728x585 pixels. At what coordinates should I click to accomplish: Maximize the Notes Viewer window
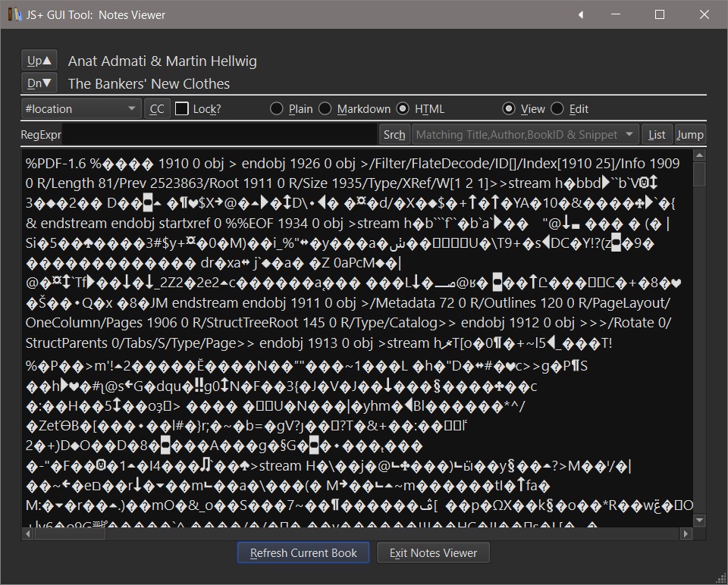659,15
